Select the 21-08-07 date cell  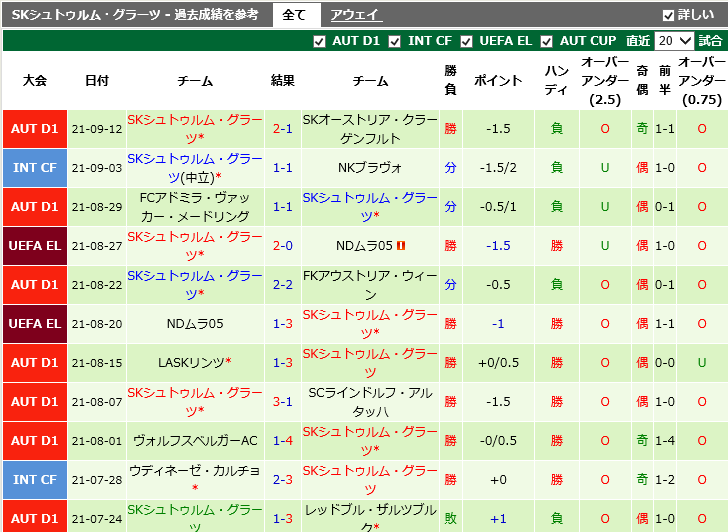click(97, 402)
